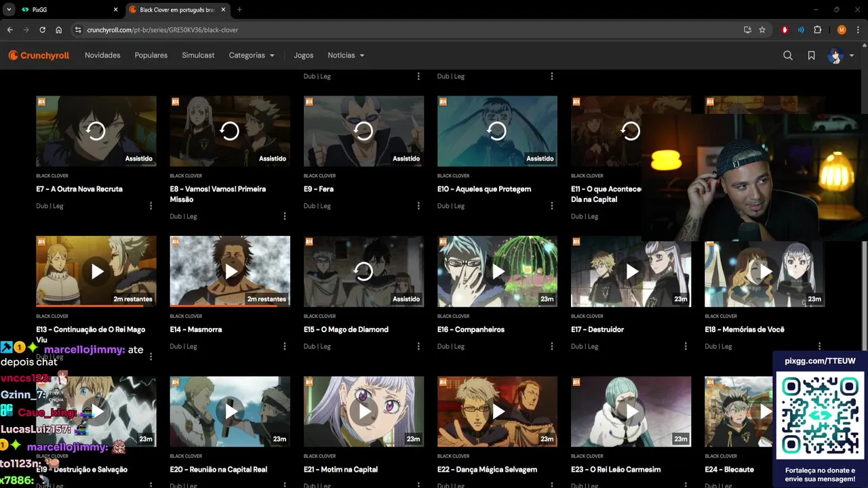Play episode E21 Motim na Capital
Image resolution: width=868 pixels, height=488 pixels.
363,411
